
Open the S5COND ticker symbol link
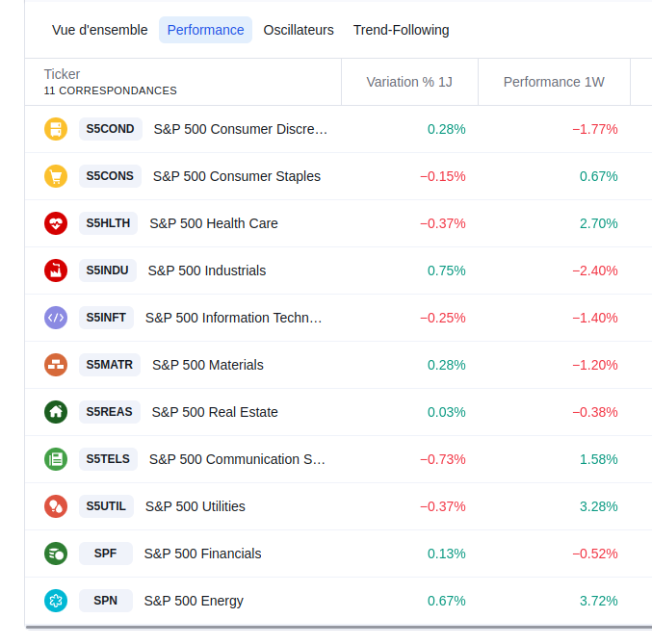tap(110, 129)
